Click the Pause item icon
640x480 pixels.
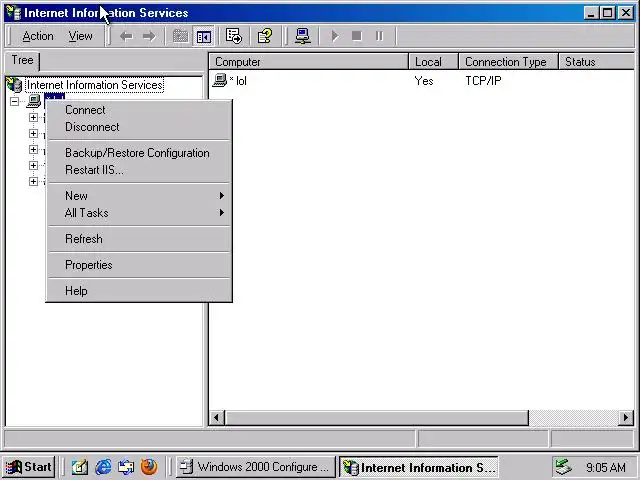click(x=379, y=36)
